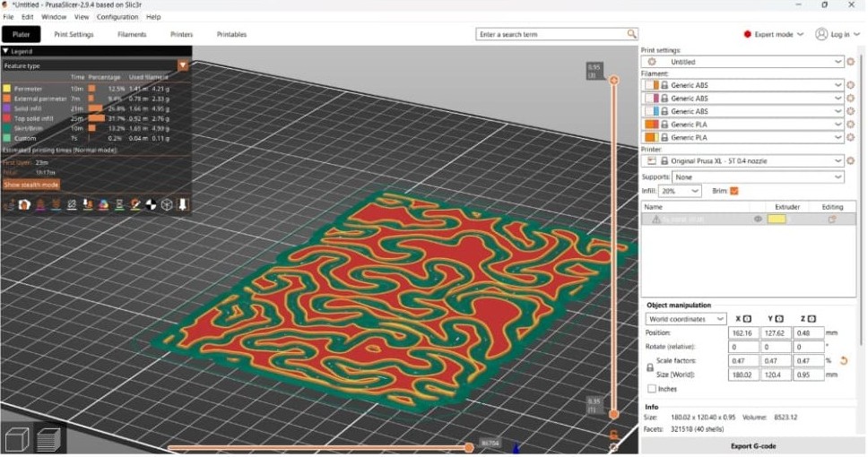
Task: Open the Print Settings tab
Action: (x=74, y=34)
